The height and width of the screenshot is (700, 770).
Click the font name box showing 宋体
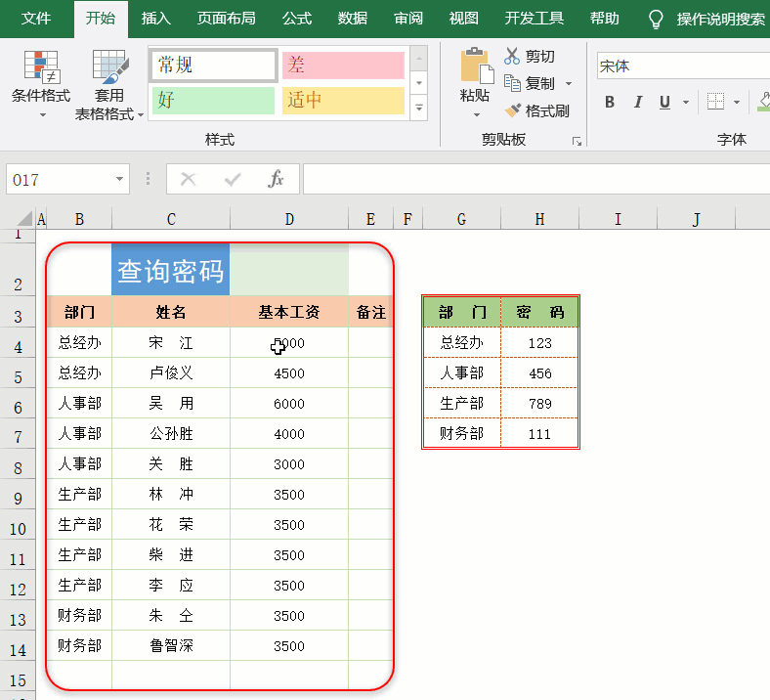click(x=683, y=66)
